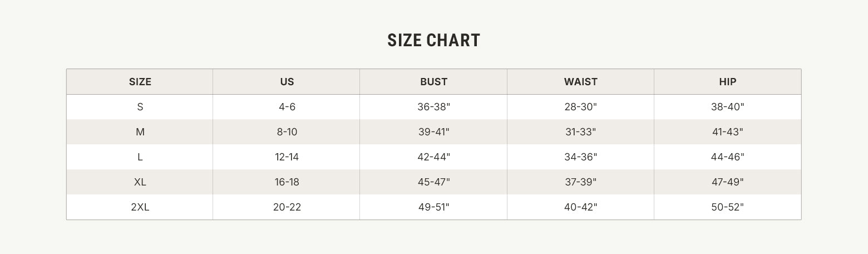Click US size 4-6 cell
Viewport: 868px width, 254px height.
[287, 107]
